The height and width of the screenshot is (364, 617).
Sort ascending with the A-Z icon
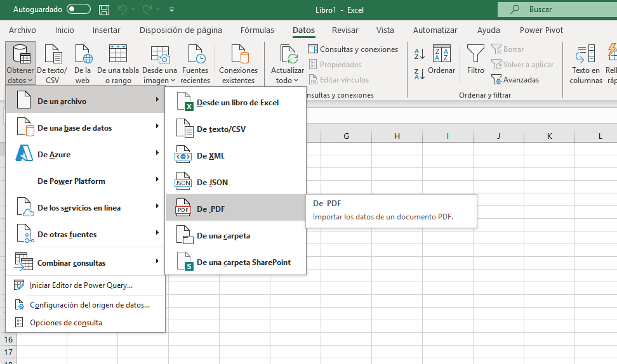coord(419,54)
